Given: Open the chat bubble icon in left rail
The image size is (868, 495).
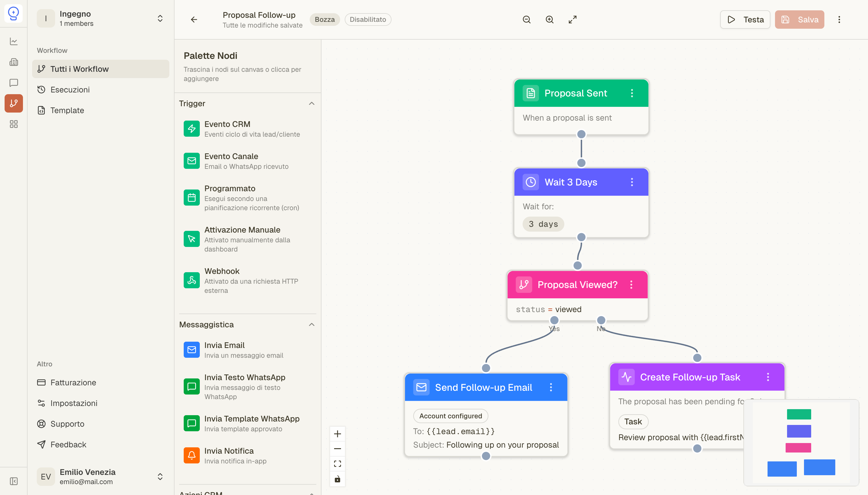Looking at the screenshot, I should [x=13, y=83].
